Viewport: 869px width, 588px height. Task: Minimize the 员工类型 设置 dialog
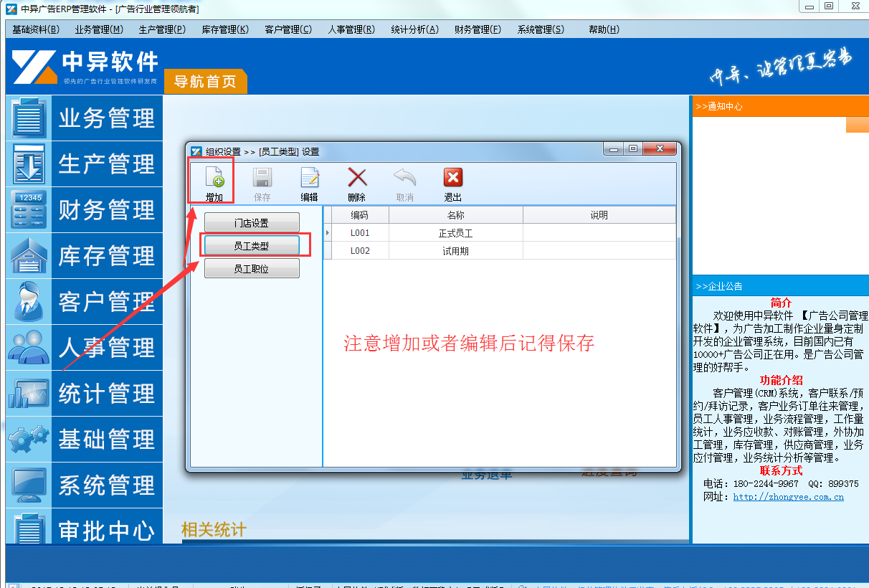(x=613, y=149)
